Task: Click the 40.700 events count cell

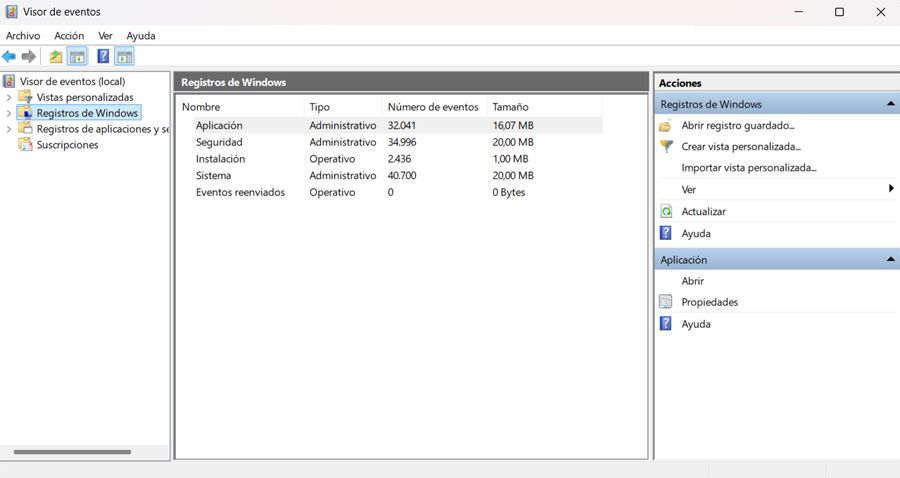Action: coord(402,175)
